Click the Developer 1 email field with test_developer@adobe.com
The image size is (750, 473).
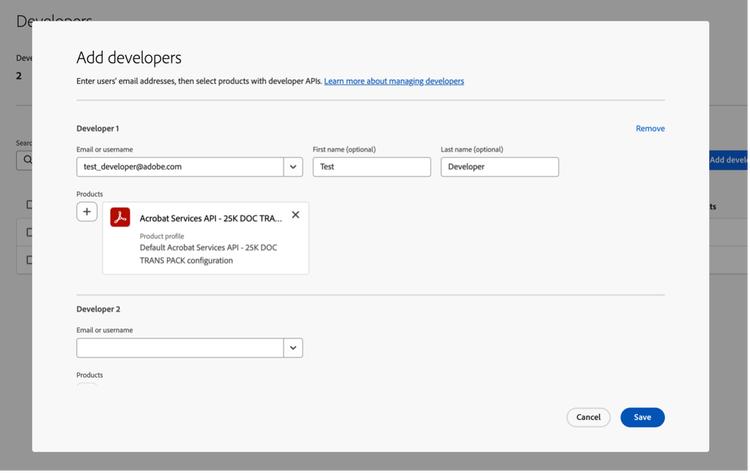point(180,167)
